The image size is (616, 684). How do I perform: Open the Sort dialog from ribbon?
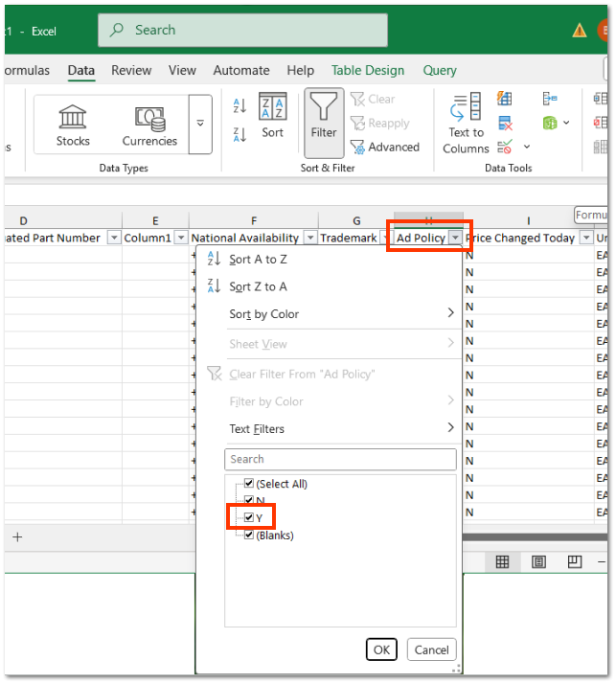273,116
